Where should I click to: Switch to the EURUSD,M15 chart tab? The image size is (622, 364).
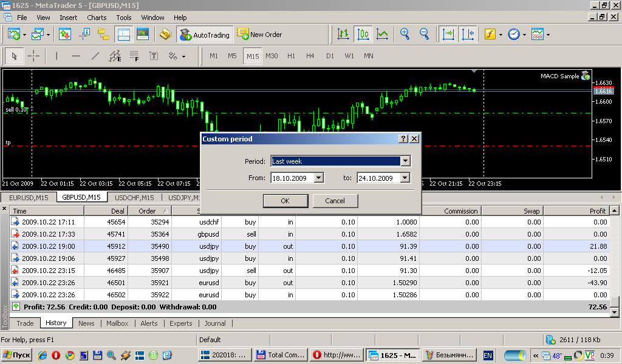click(29, 197)
